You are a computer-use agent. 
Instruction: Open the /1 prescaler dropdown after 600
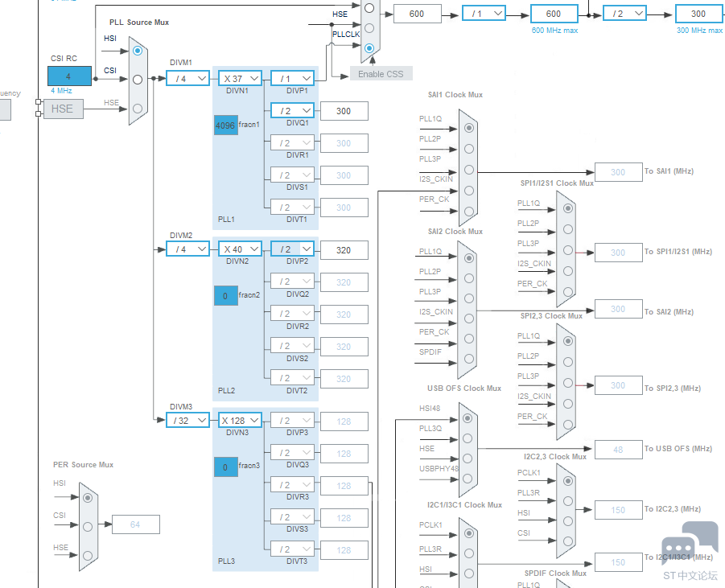[x=484, y=14]
